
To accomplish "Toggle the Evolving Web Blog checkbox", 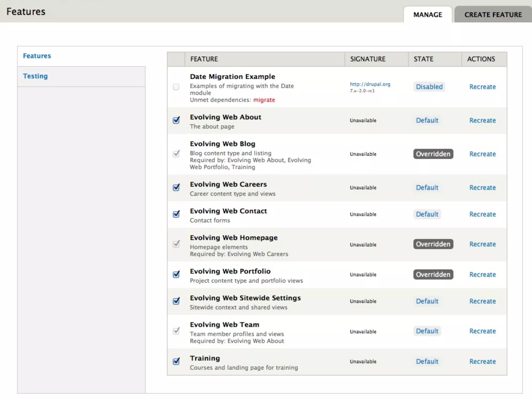I will click(176, 154).
